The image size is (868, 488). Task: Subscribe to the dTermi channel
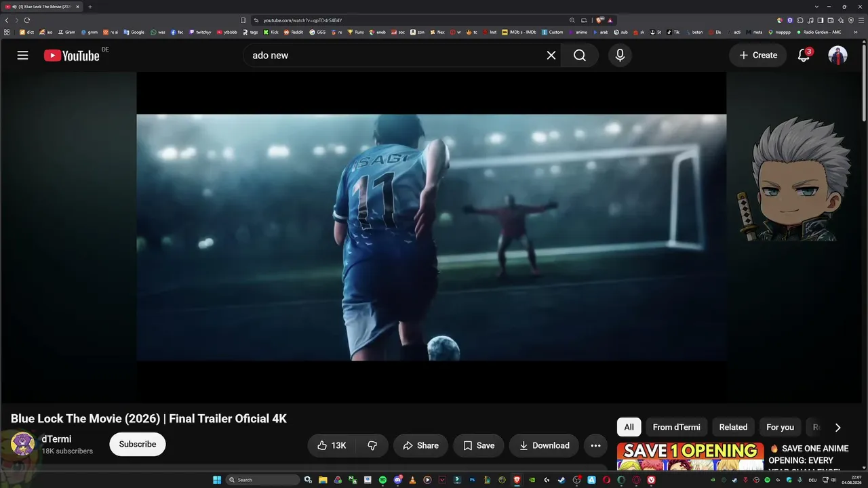tap(138, 445)
